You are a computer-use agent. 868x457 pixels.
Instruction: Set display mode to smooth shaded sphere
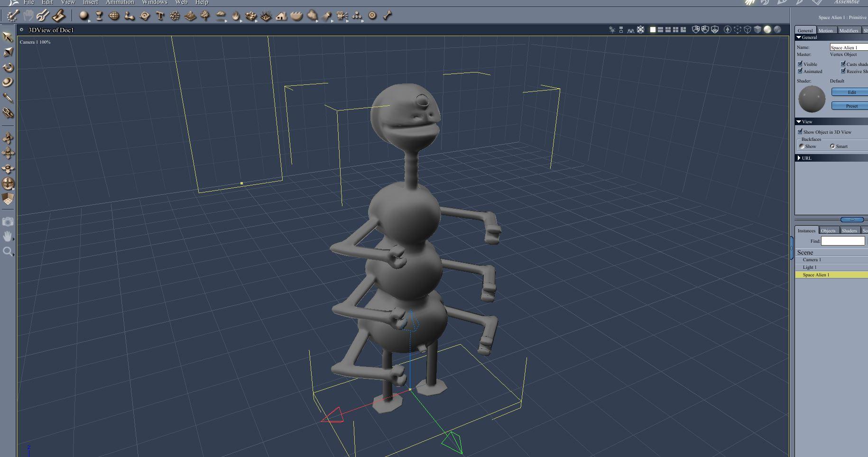pyautogui.click(x=767, y=29)
